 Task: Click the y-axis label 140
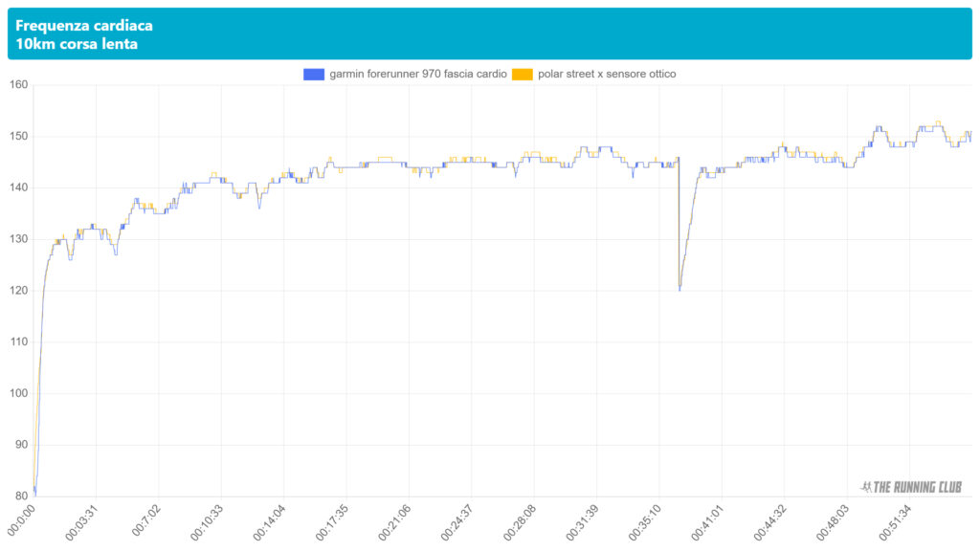[x=18, y=187]
